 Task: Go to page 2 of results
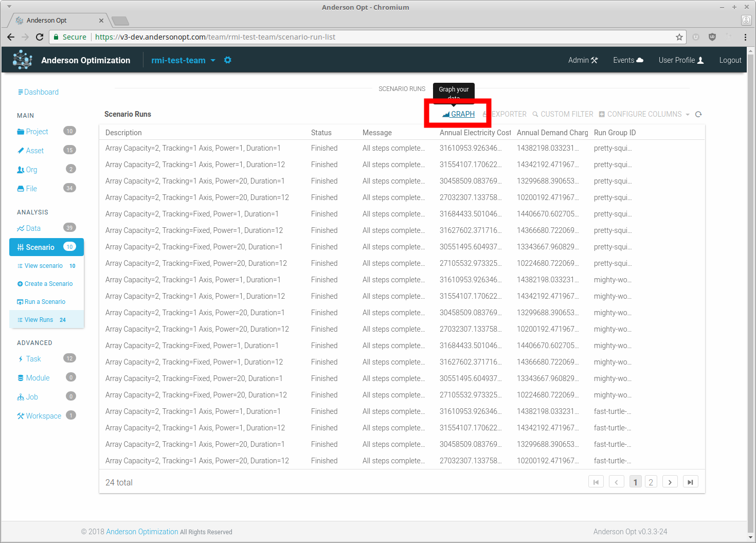tap(651, 482)
